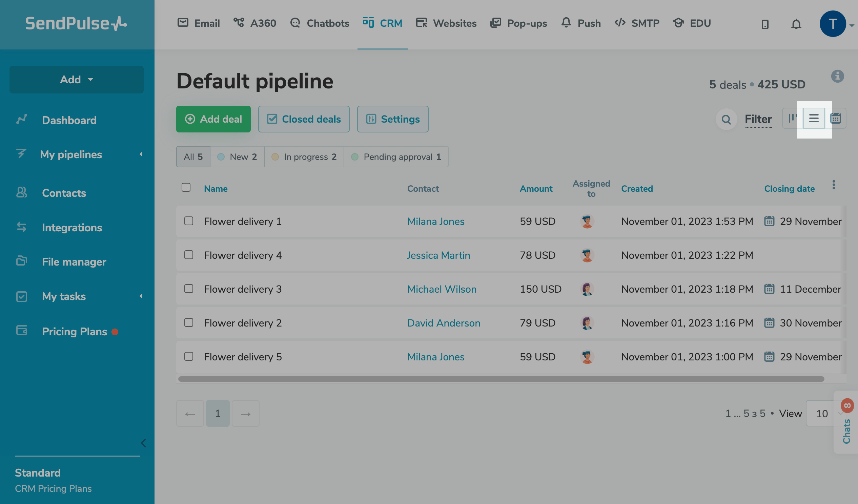Screen dimensions: 858x504
Task: Open calendar view icon
Action: (835, 119)
